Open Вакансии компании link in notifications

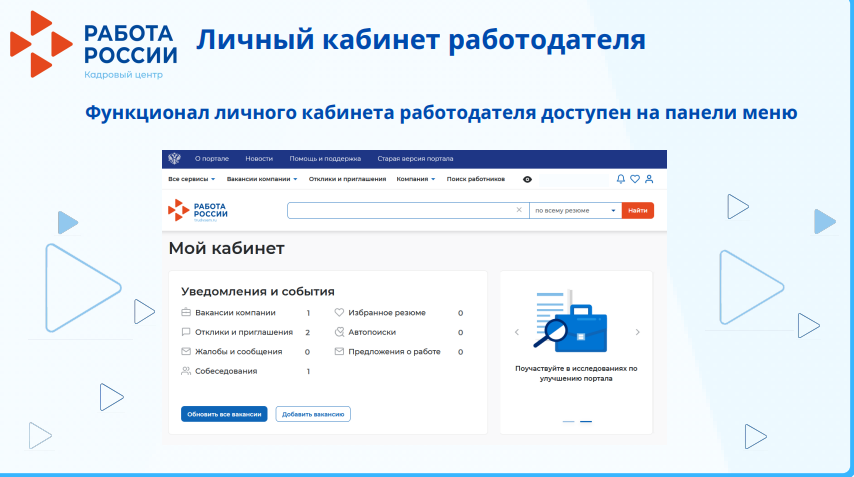pos(235,313)
